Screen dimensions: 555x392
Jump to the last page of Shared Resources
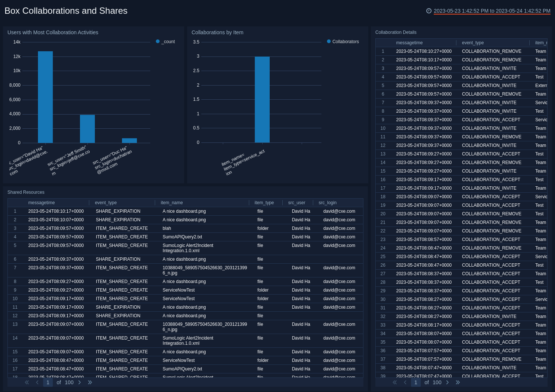click(x=90, y=382)
